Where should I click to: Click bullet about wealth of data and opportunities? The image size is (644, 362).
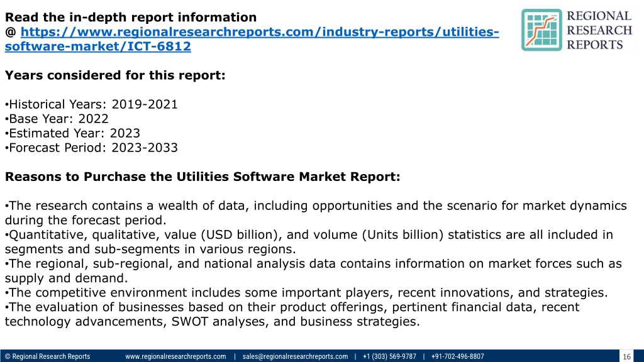coord(316,212)
